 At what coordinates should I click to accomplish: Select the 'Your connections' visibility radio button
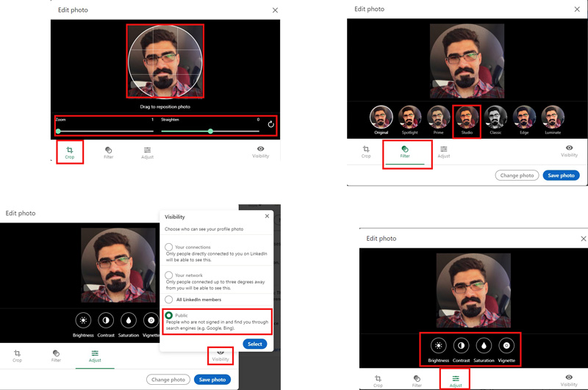169,247
